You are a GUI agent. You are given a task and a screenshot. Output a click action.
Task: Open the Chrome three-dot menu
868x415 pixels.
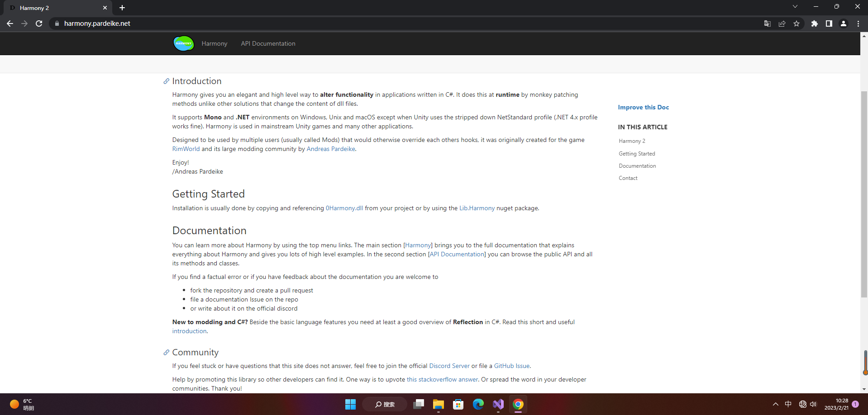click(858, 24)
